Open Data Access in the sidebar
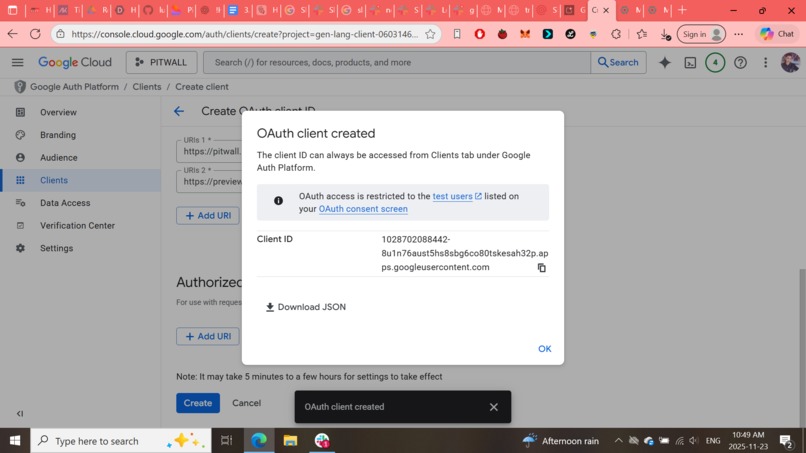Image resolution: width=806 pixels, height=453 pixels. [81, 203]
